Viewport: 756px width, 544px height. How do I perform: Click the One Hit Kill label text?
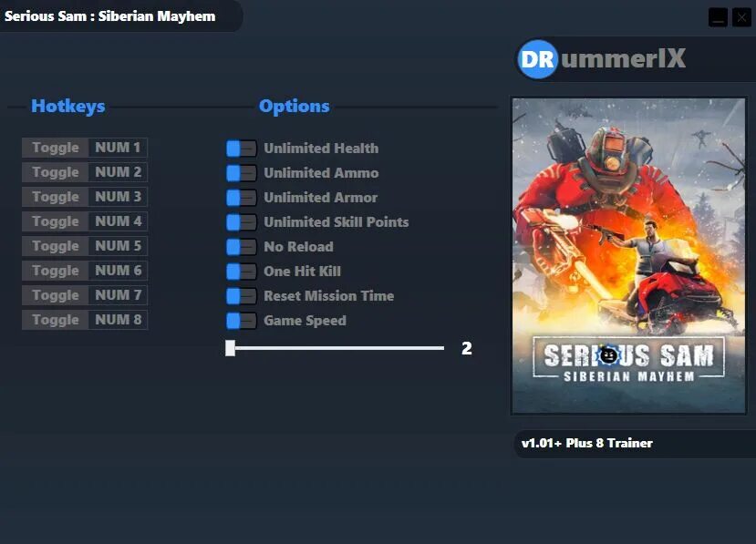302,272
